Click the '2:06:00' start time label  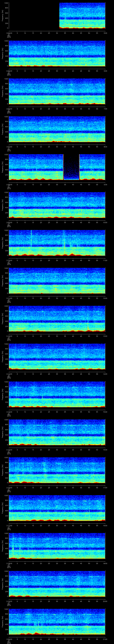coord(9,109)
